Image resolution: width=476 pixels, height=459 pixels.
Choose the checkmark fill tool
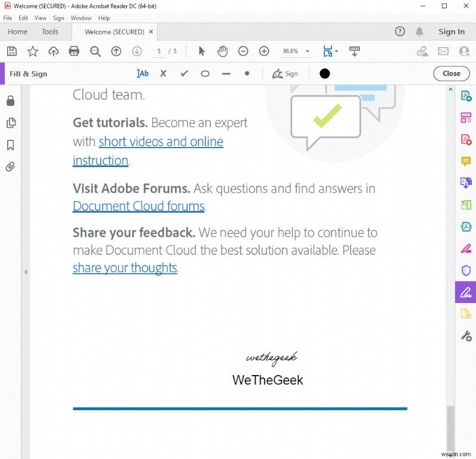[184, 73]
